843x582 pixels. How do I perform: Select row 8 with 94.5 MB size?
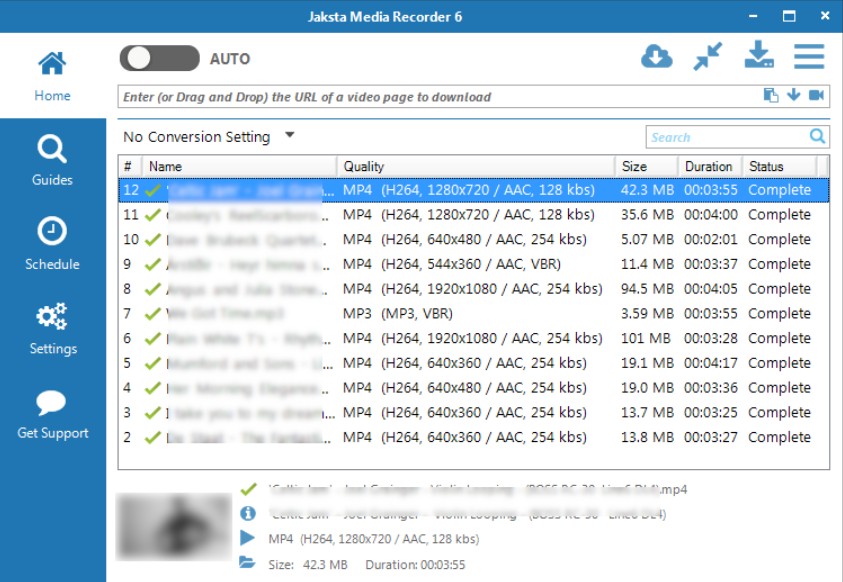point(474,289)
